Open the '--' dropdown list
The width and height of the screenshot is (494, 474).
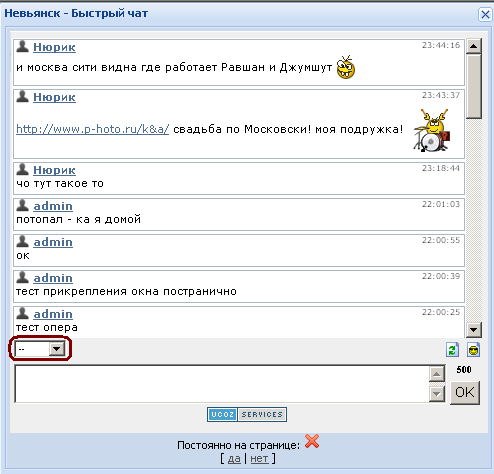click(40, 349)
